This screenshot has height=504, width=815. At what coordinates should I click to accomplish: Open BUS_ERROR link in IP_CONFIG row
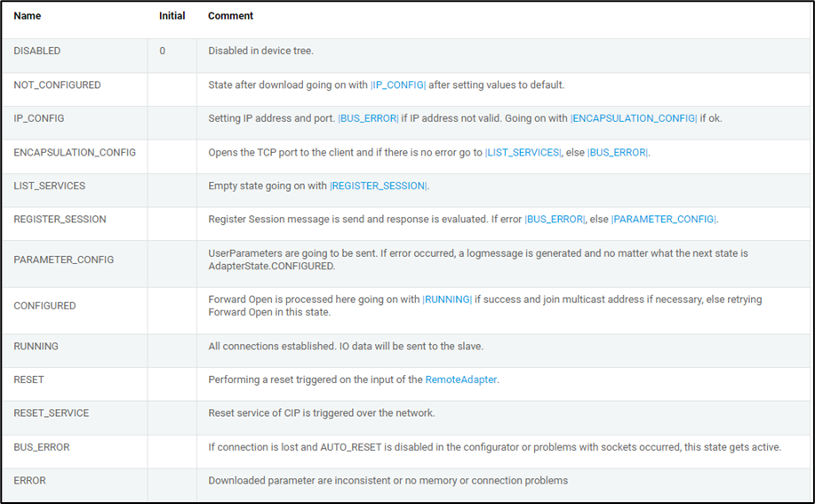[x=368, y=118]
